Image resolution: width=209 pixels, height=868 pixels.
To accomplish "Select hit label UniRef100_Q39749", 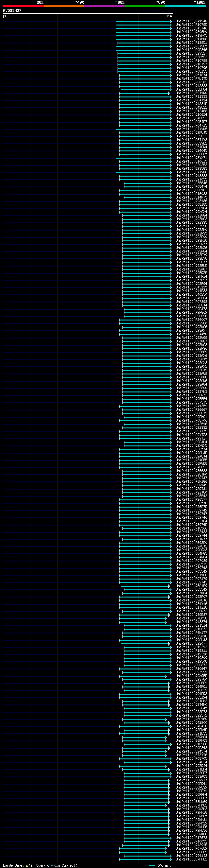I will pos(191,511).
